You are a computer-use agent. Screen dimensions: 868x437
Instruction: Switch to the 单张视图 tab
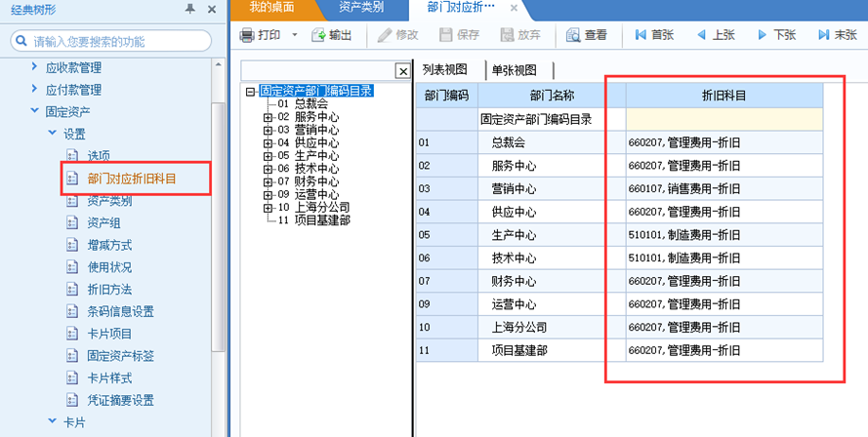pyautogui.click(x=514, y=70)
